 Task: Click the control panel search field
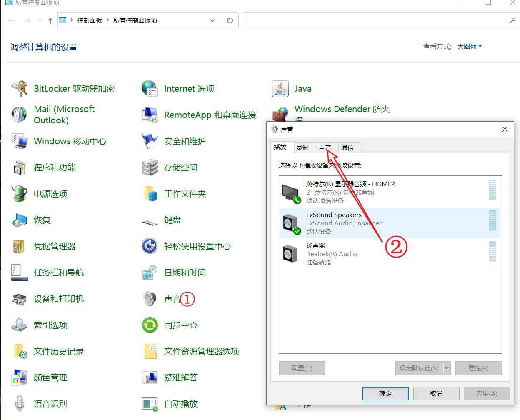tap(375, 20)
